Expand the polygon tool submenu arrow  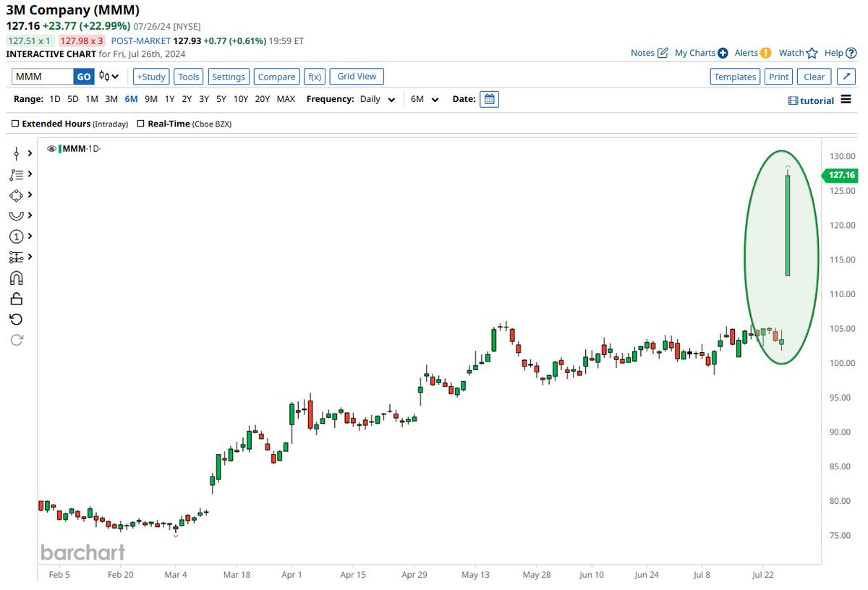click(30, 195)
